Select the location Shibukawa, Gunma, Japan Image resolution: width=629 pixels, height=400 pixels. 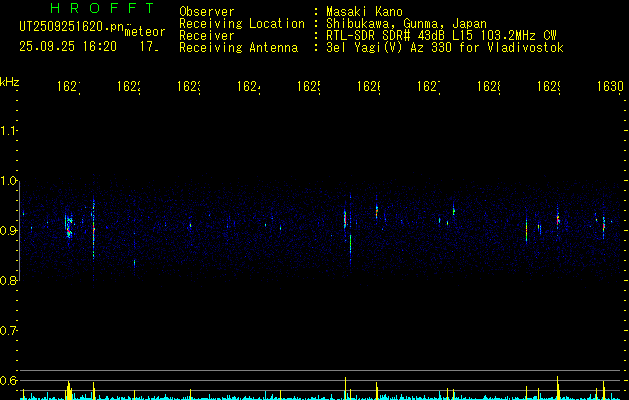(x=406, y=24)
